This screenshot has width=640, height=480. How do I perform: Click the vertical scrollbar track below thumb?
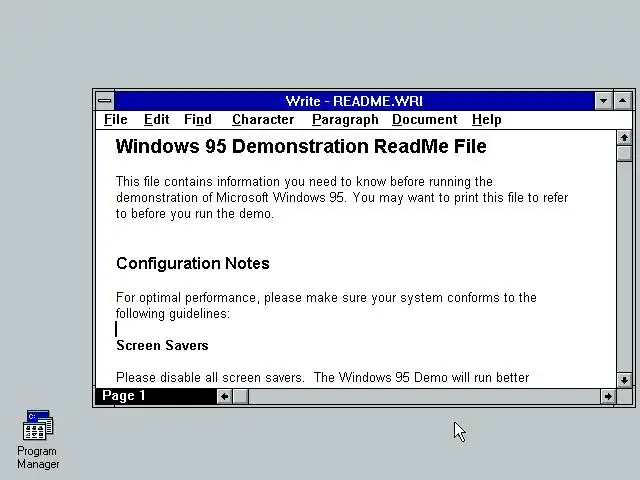point(624,267)
